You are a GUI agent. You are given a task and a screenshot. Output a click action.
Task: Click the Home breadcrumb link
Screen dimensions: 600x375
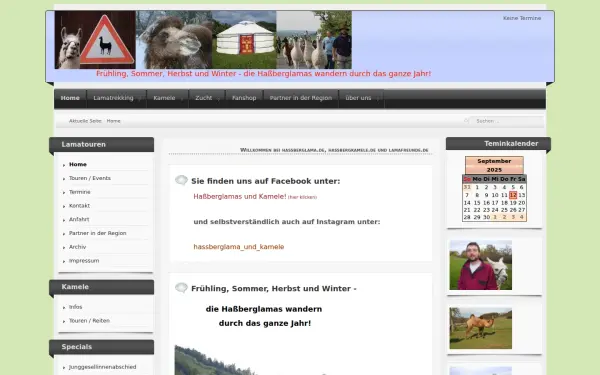(113, 121)
